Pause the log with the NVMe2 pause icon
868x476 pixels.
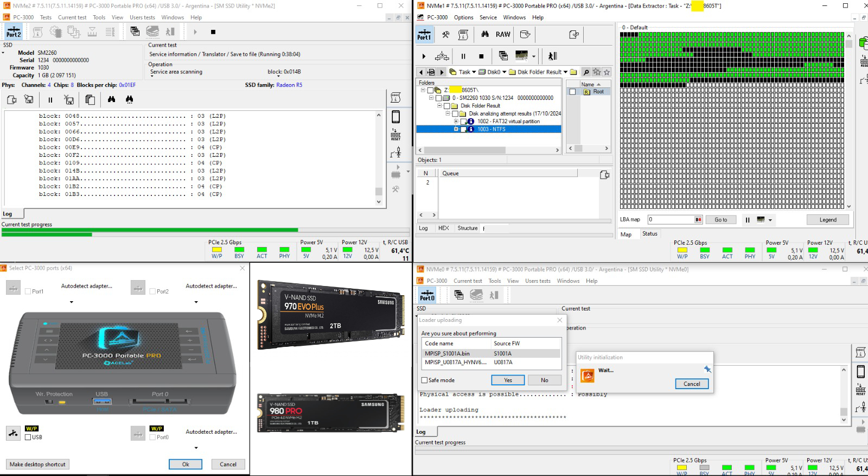pos(50,100)
